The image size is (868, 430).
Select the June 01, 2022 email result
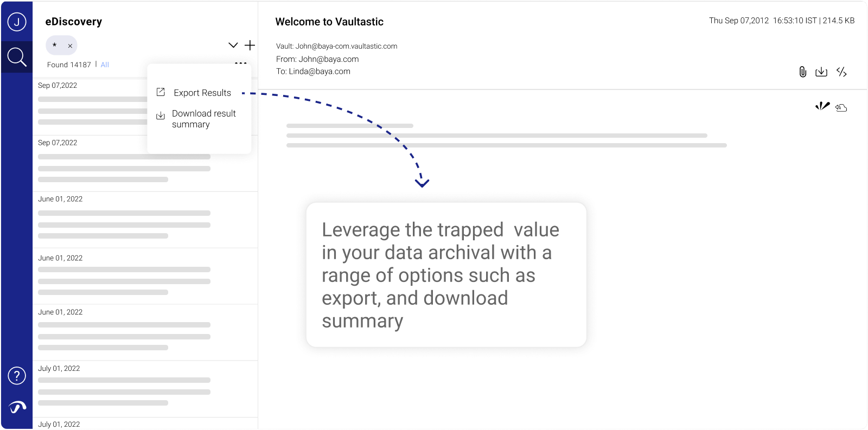[x=124, y=220]
